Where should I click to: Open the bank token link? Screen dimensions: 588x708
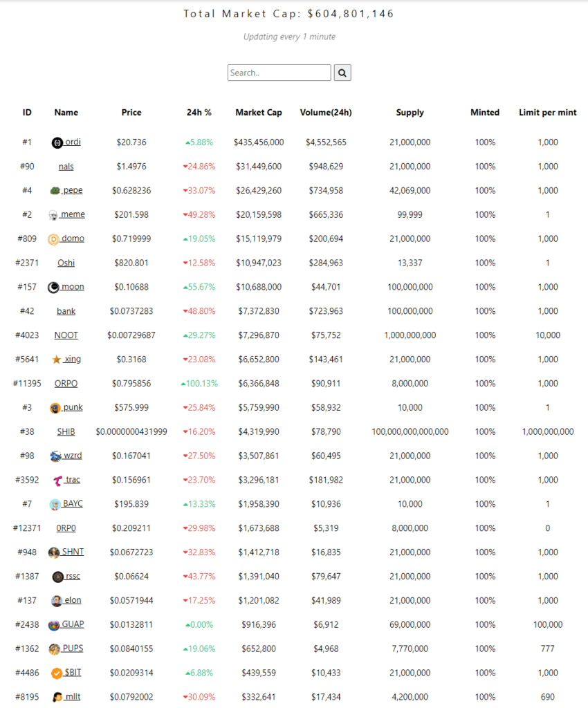click(x=66, y=311)
